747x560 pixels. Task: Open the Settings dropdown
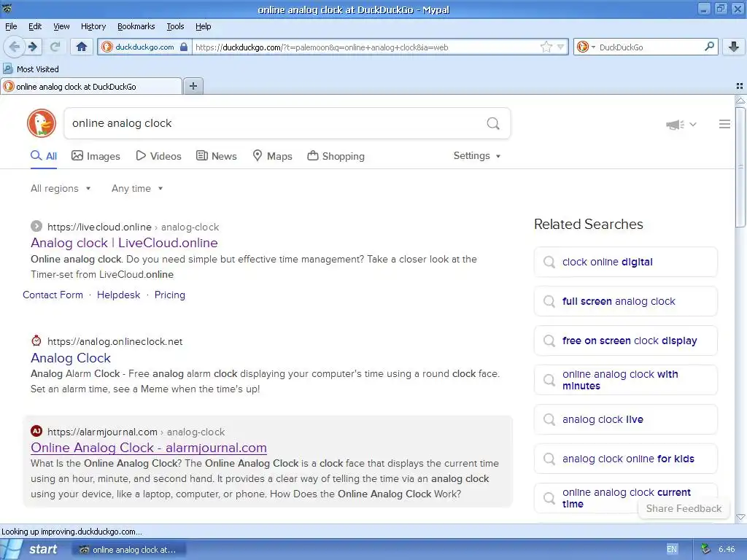click(477, 156)
